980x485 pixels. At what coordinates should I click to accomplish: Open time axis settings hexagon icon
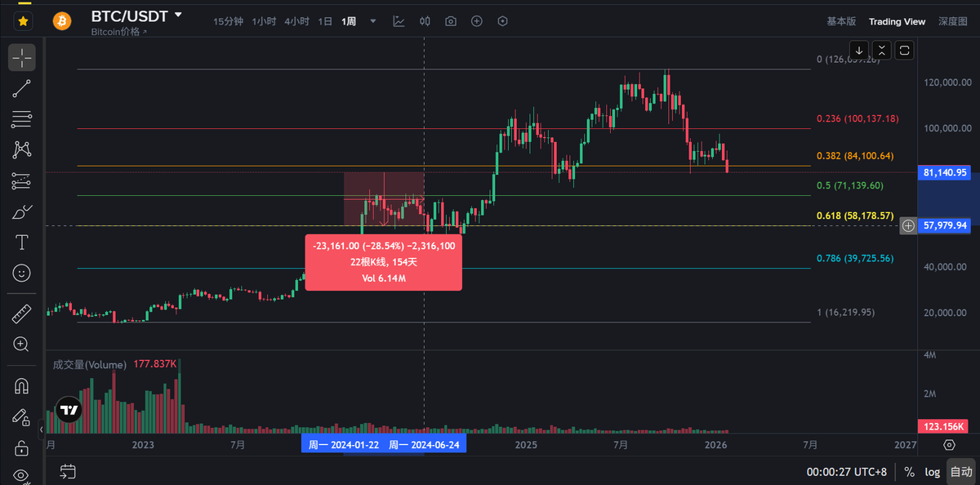[949, 445]
